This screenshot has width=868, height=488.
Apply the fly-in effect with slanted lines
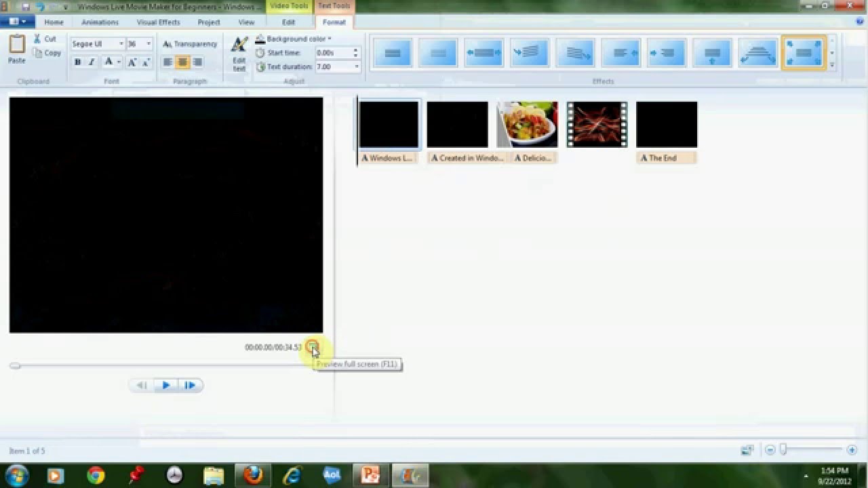pos(529,53)
